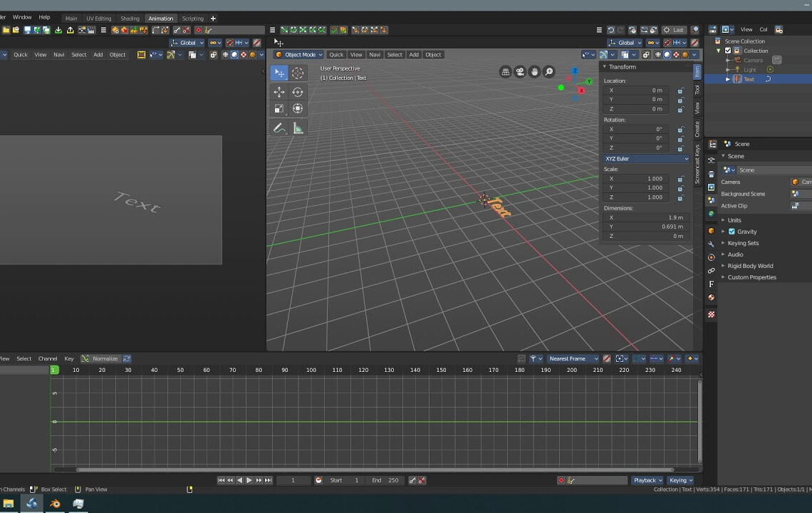Select the Move tool in viewport toolbar
Screen dimensions: 812x513
279,91
